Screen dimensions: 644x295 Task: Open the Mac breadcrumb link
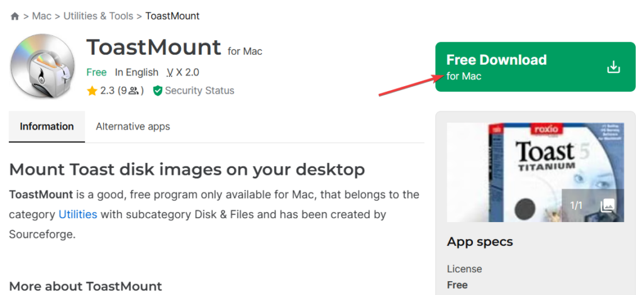(42, 16)
